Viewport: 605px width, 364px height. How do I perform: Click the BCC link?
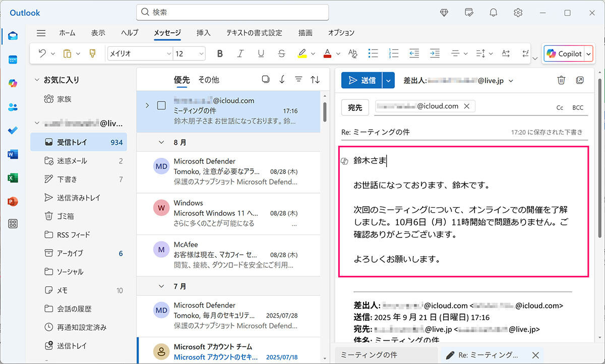pyautogui.click(x=577, y=107)
